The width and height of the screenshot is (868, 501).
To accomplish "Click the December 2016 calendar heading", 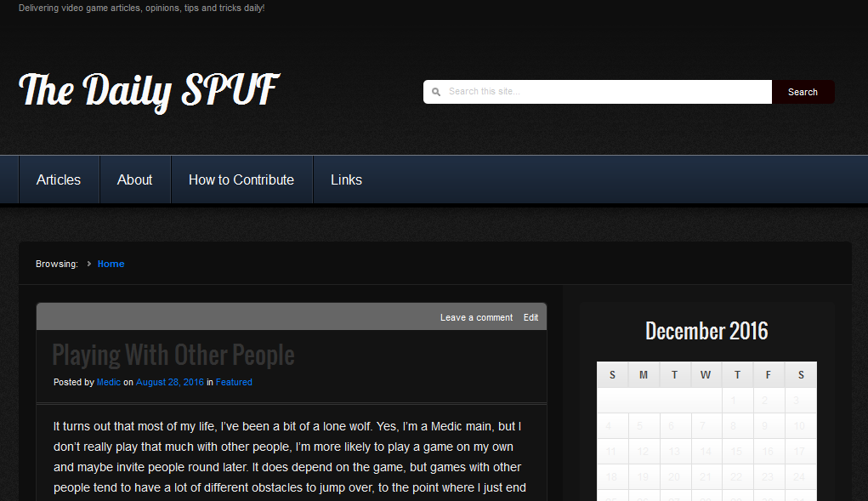I will click(x=706, y=331).
